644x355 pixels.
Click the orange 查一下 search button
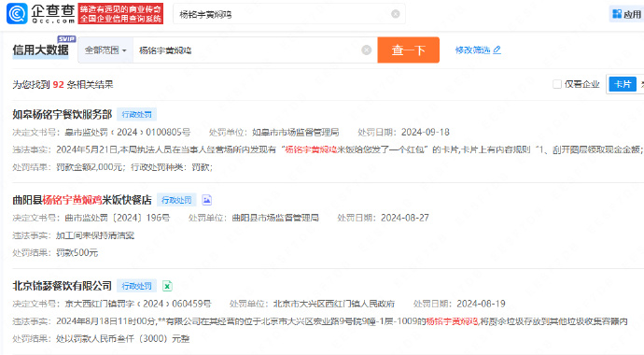click(408, 50)
